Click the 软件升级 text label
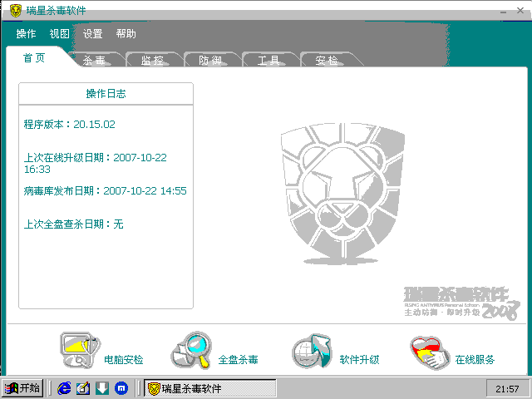The width and height of the screenshot is (532, 399). (359, 360)
